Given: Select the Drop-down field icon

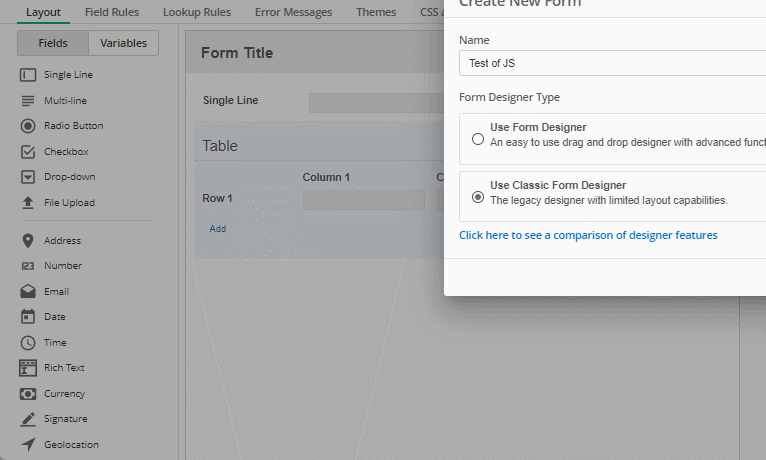Looking at the screenshot, I should pos(28,177).
